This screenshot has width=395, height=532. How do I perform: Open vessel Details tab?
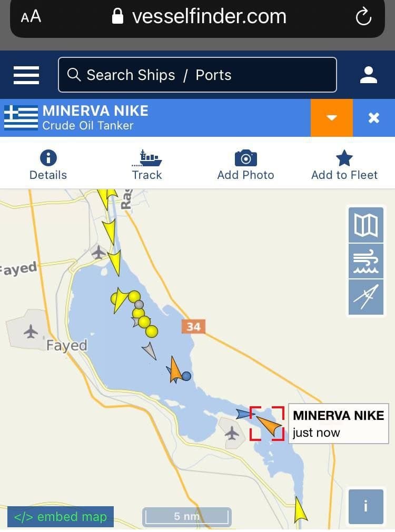pyautogui.click(x=48, y=165)
